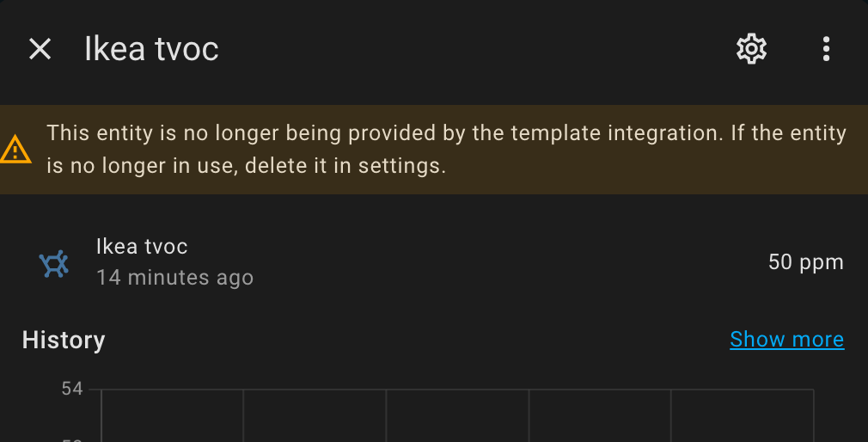Click the 'delete it in settings' warning line
The height and width of the screenshot is (442, 868).
pyautogui.click(x=247, y=166)
